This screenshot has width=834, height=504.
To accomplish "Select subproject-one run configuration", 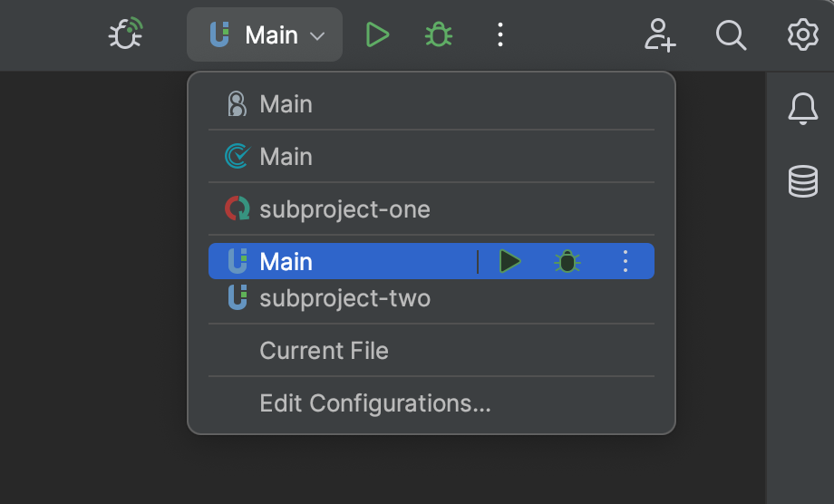I will (x=344, y=209).
